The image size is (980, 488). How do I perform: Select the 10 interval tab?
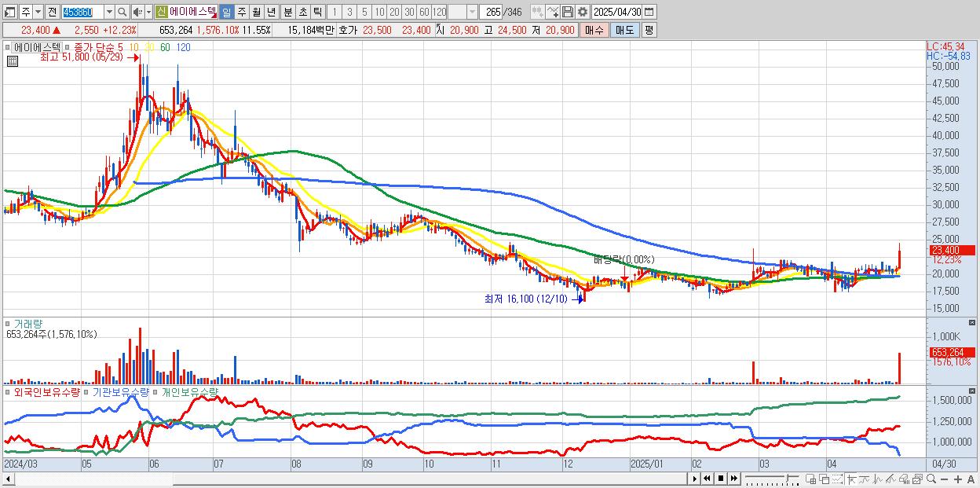pyautogui.click(x=379, y=12)
